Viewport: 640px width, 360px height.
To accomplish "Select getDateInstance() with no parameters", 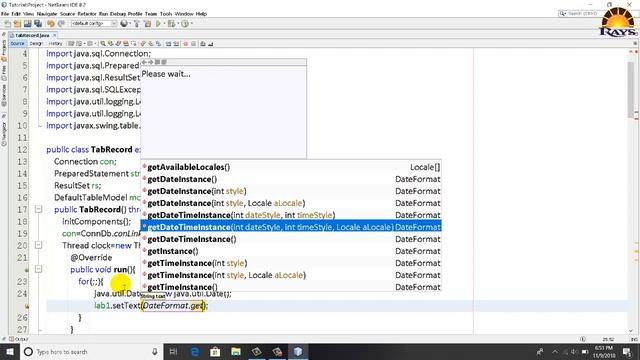I will point(291,179).
